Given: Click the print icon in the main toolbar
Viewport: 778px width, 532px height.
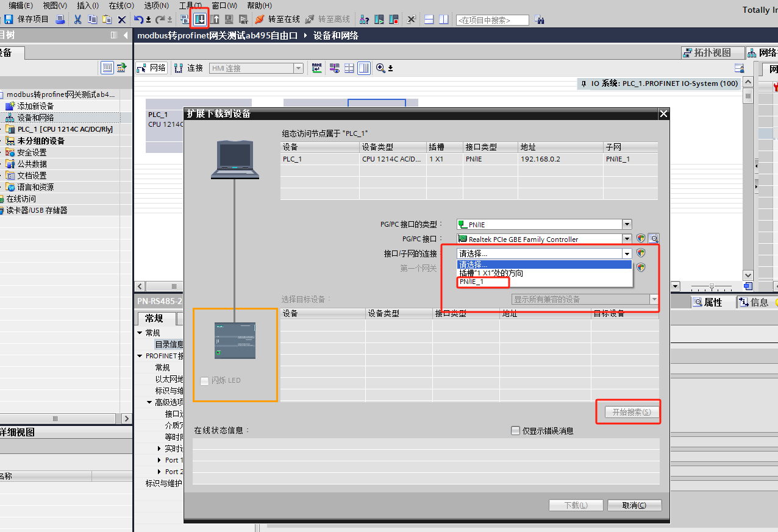Looking at the screenshot, I should click(60, 20).
